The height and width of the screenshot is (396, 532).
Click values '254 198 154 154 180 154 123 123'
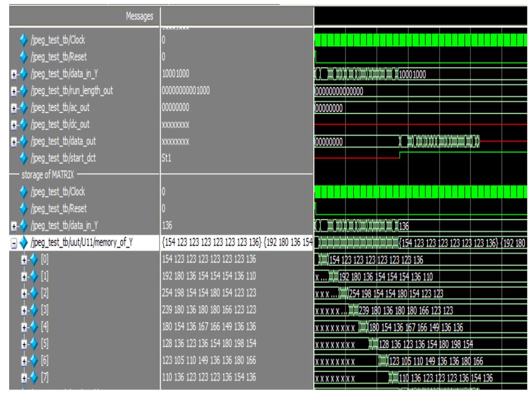pos(209,293)
